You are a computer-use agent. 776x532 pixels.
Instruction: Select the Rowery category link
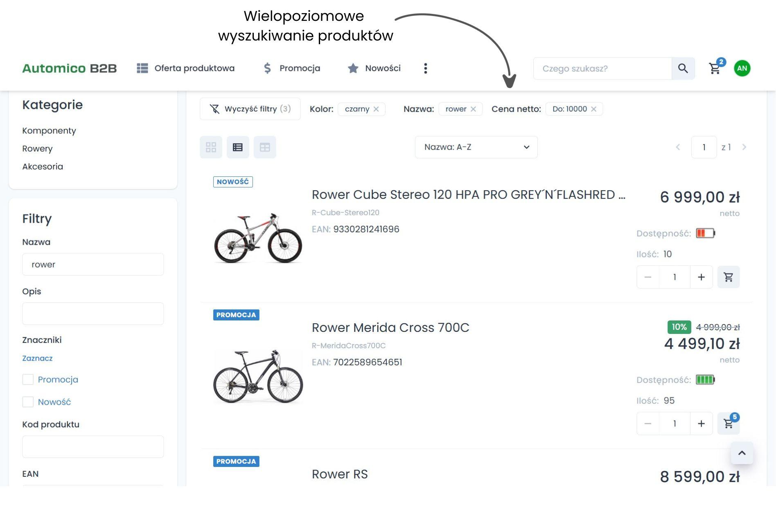coord(37,149)
